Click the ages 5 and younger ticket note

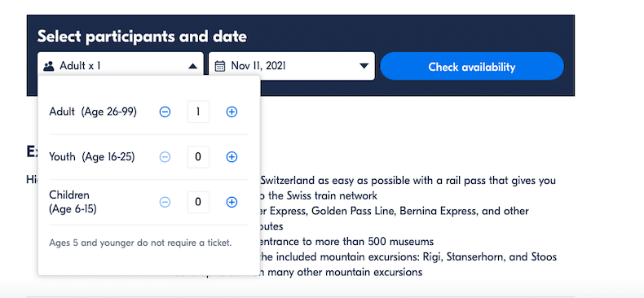pyautogui.click(x=140, y=243)
